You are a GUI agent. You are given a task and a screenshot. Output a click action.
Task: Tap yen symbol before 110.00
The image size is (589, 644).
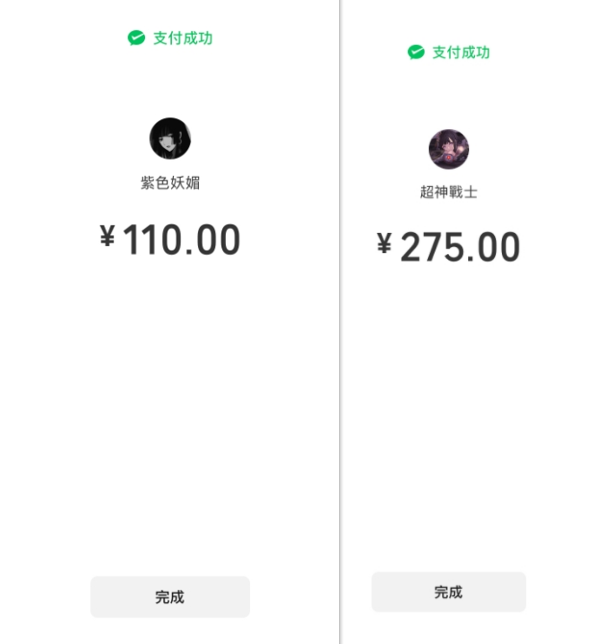[x=108, y=236]
